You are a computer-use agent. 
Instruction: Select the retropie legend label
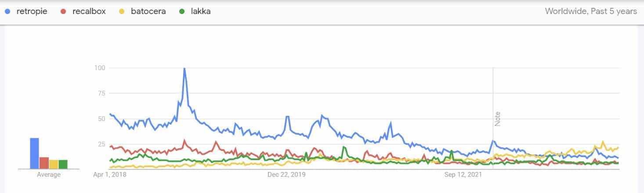pyautogui.click(x=32, y=12)
